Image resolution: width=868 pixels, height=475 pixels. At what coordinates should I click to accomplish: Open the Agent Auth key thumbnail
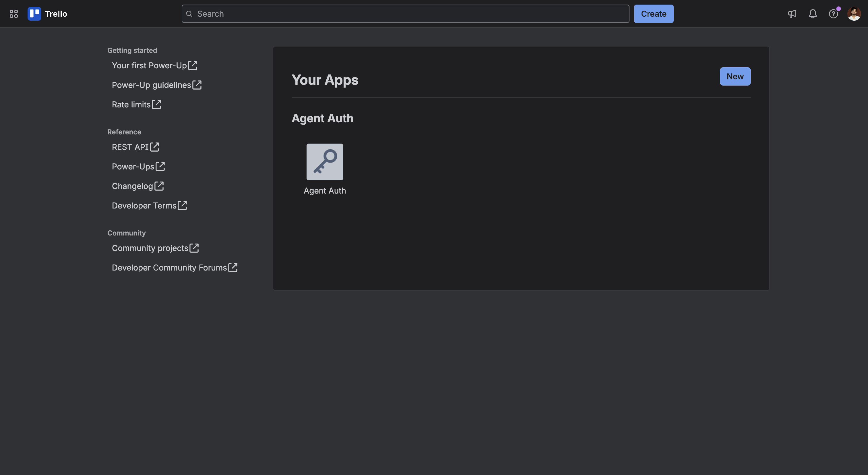point(324,162)
